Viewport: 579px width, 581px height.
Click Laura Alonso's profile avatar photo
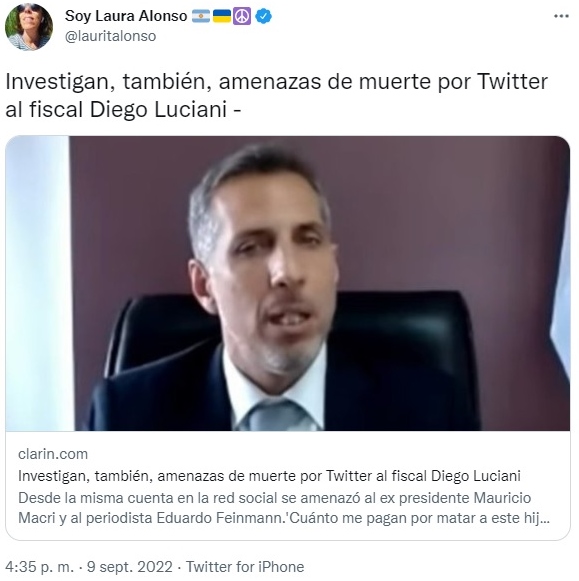pyautogui.click(x=29, y=27)
